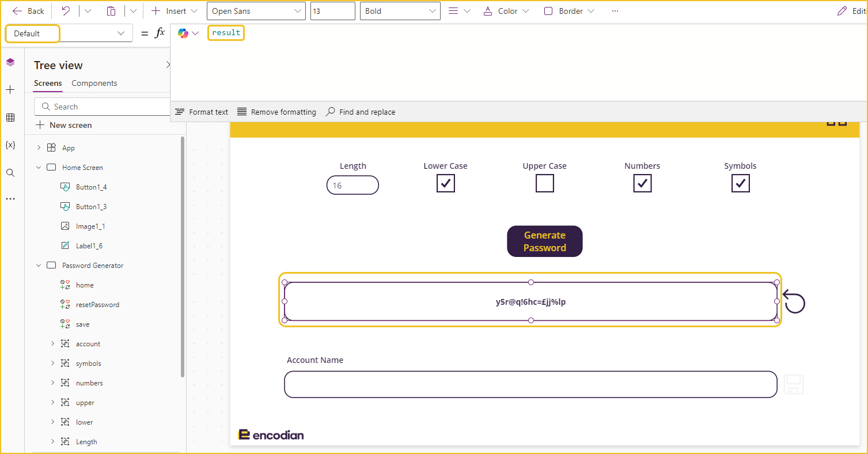This screenshot has width=868, height=454.
Task: Click the save floppy disk icon
Action: 794,384
